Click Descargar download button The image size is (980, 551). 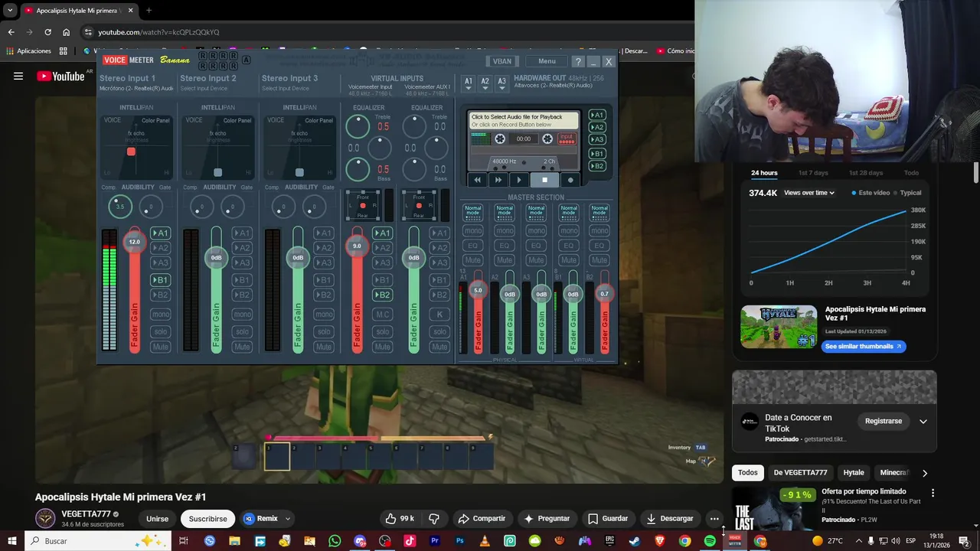click(670, 518)
